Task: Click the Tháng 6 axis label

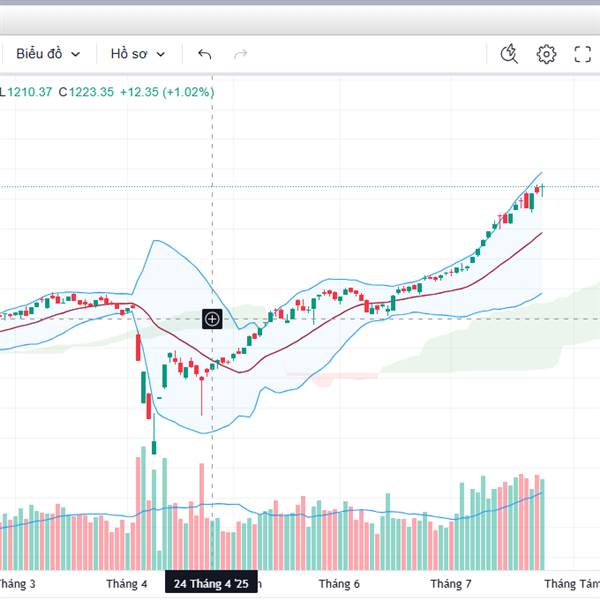Action: (x=339, y=584)
